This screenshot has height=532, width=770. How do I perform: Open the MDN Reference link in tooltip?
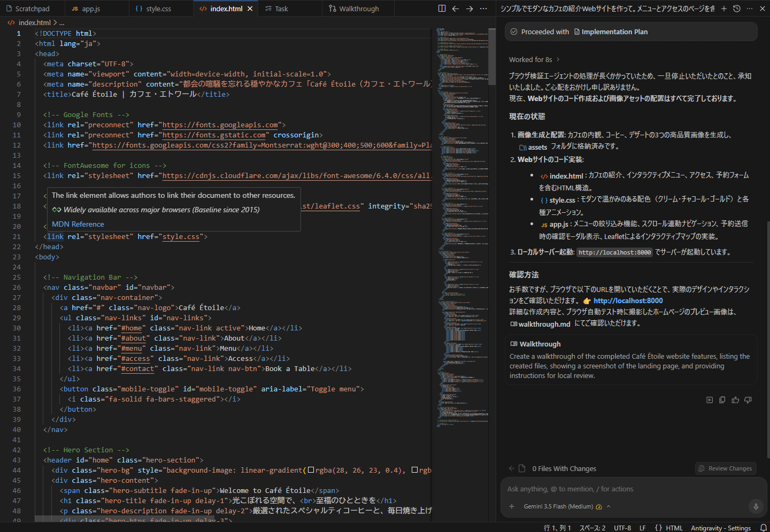click(x=78, y=224)
